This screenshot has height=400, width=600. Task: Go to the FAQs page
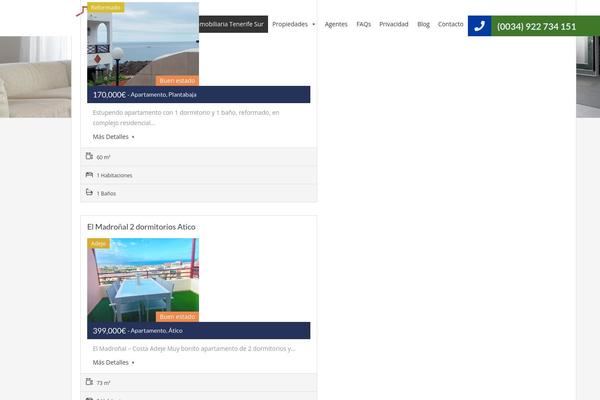click(x=364, y=24)
